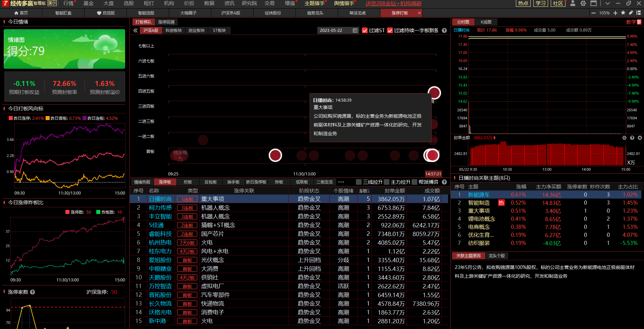Click the 热点 button
The width and height of the screenshot is (644, 329).
point(523,3)
